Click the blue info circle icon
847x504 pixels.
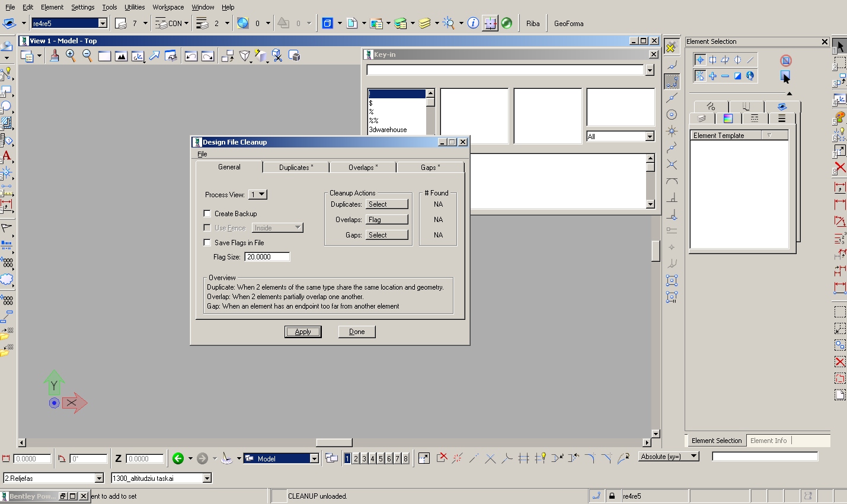pyautogui.click(x=473, y=23)
